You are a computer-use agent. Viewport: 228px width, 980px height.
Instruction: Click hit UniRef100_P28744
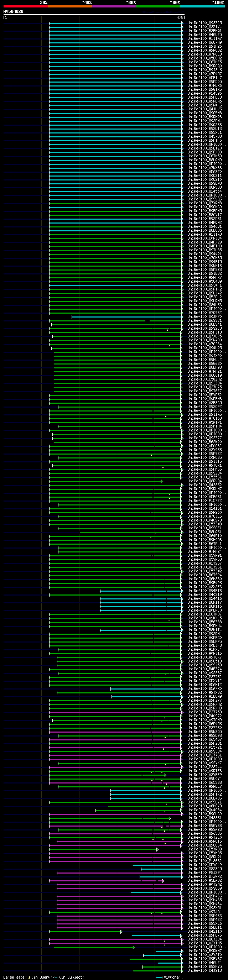click(x=205, y=767)
